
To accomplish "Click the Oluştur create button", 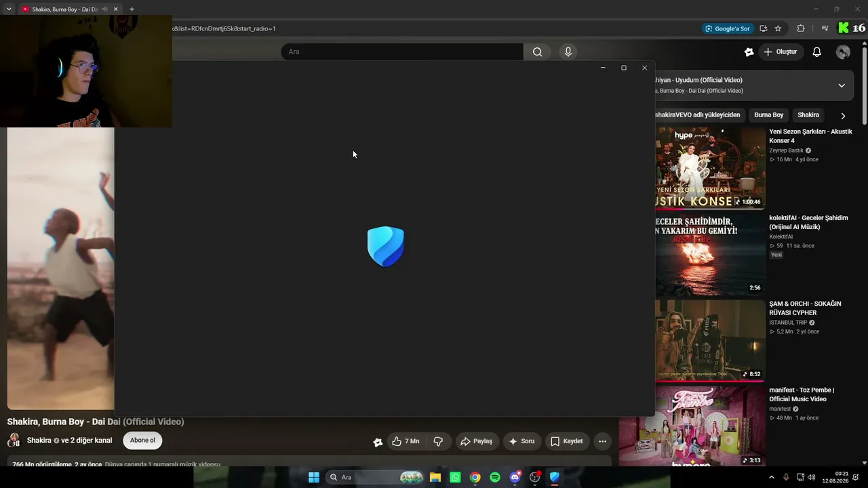I will click(781, 52).
